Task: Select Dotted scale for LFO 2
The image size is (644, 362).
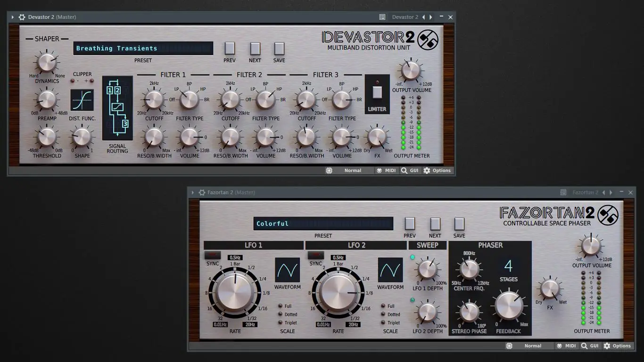Action: (x=383, y=314)
